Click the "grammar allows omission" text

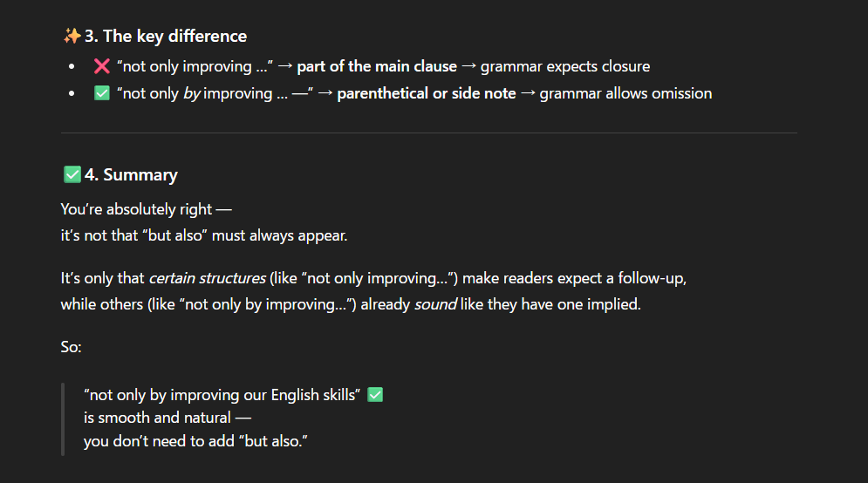(625, 92)
